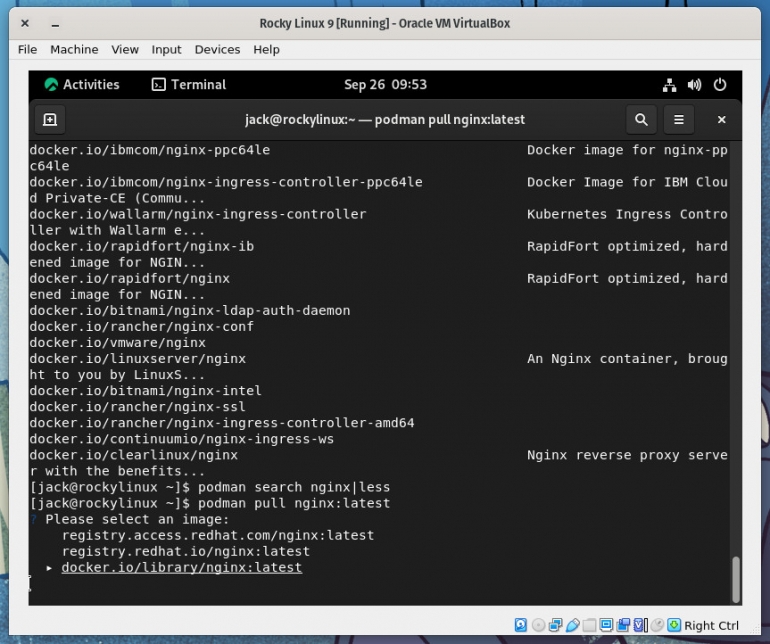Open a new terminal tab with the plus icon
Screen dimensions: 770x644
coord(50,119)
